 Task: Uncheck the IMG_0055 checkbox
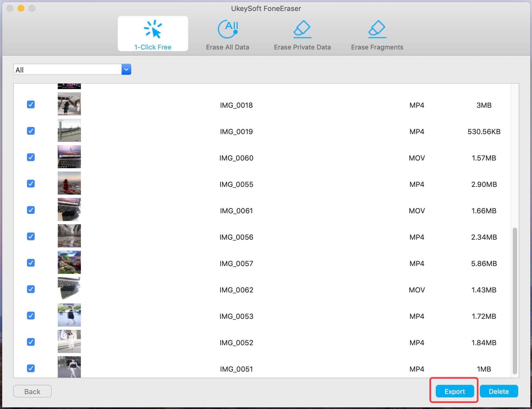click(31, 184)
